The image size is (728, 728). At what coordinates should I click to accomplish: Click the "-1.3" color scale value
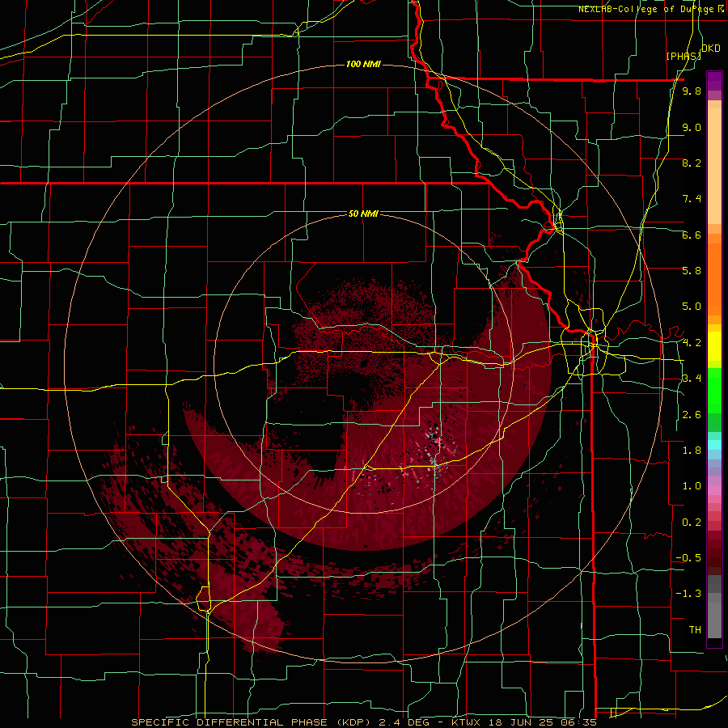tap(688, 594)
